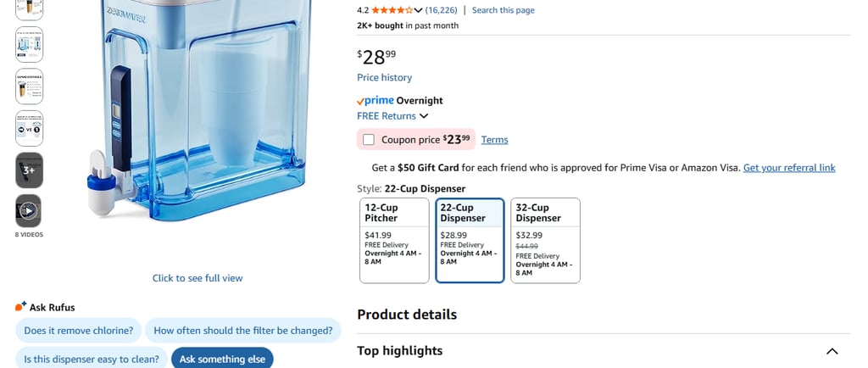Image resolution: width=868 pixels, height=368 pixels.
Task: Choose the 12-Cup Pitcher style option
Action: (x=394, y=240)
